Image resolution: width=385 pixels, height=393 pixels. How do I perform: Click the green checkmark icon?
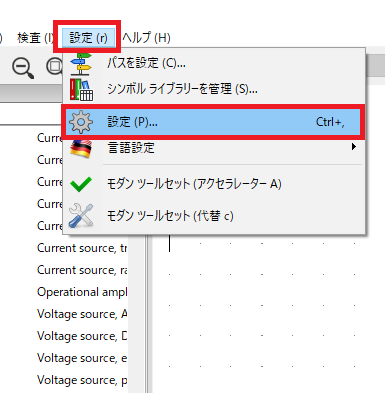[81, 184]
